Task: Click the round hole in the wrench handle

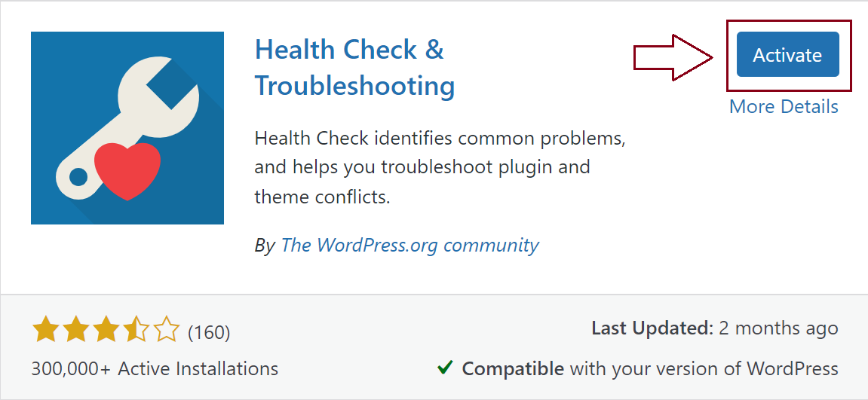Action: 78,178
